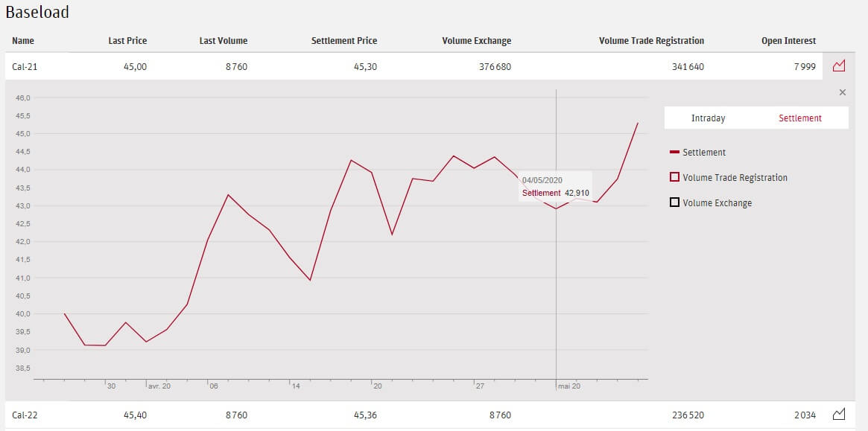The image size is (868, 431).
Task: Expand the Cal-22 row
Action: (x=25, y=415)
